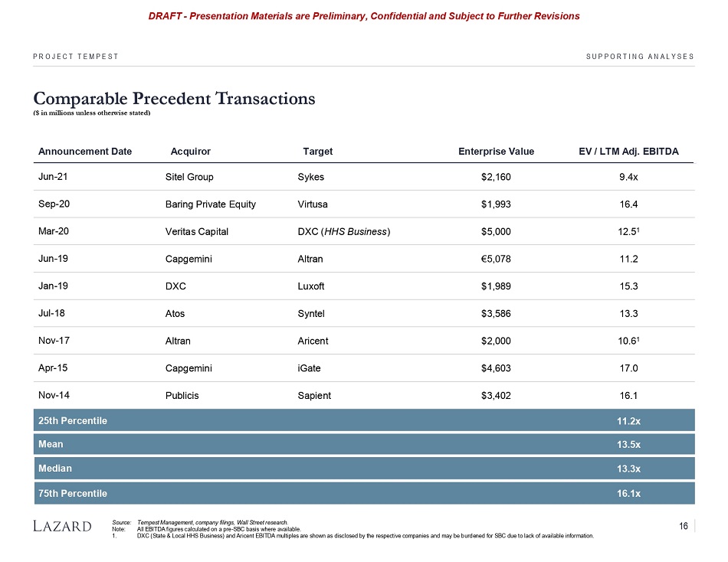Click the Luxoft target cell

click(311, 286)
